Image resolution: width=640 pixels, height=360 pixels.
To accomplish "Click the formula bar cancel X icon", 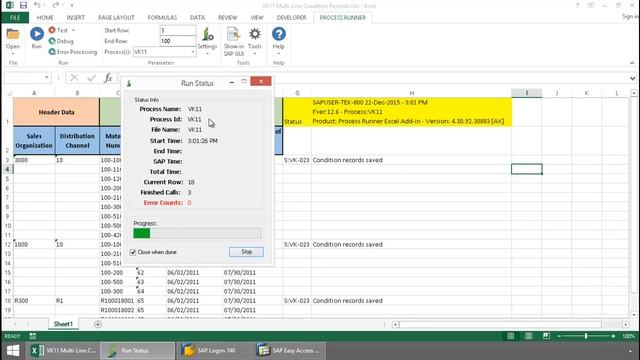I will (74, 78).
